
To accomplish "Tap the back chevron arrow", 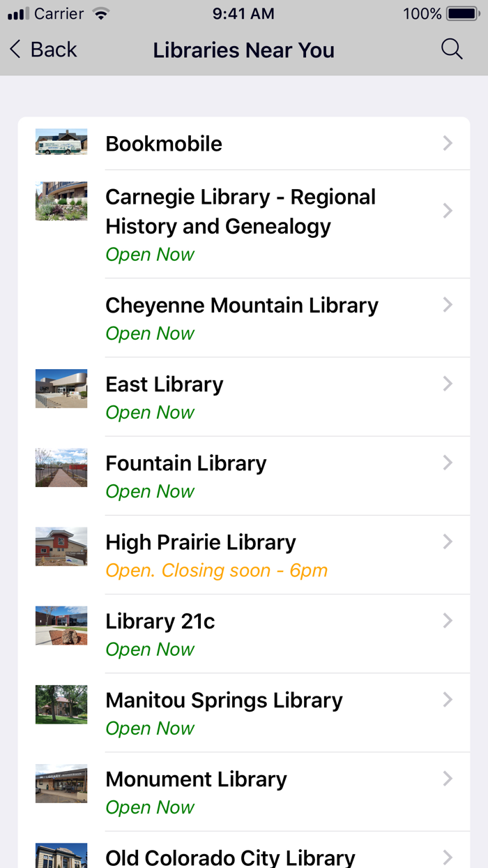I will pos(14,49).
